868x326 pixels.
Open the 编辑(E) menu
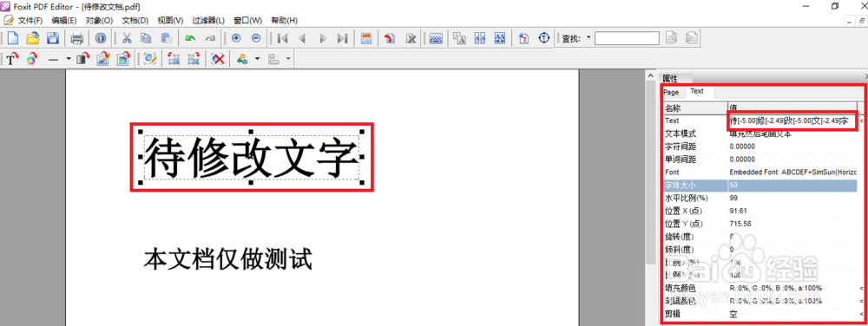tap(63, 21)
